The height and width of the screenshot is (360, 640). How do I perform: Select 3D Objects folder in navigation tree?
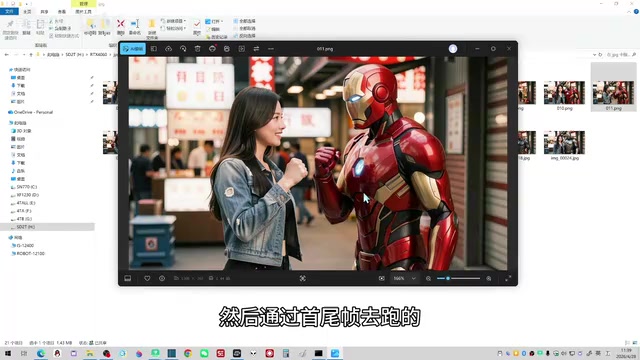(x=21, y=131)
